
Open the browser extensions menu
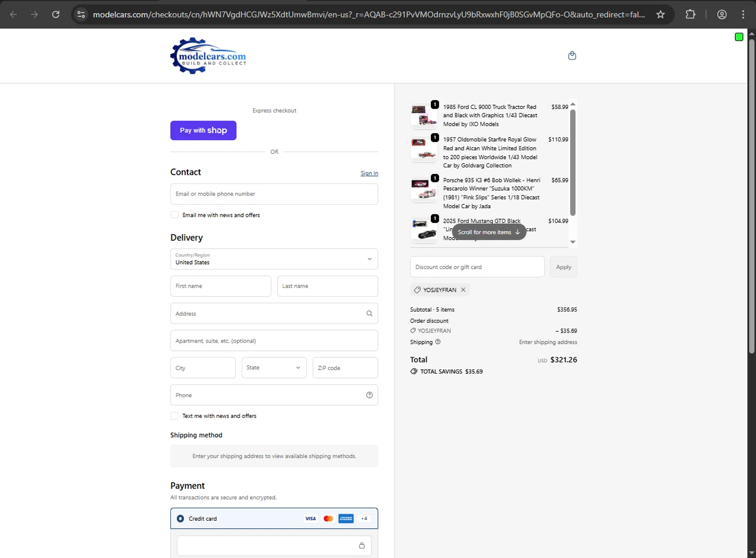(x=690, y=15)
